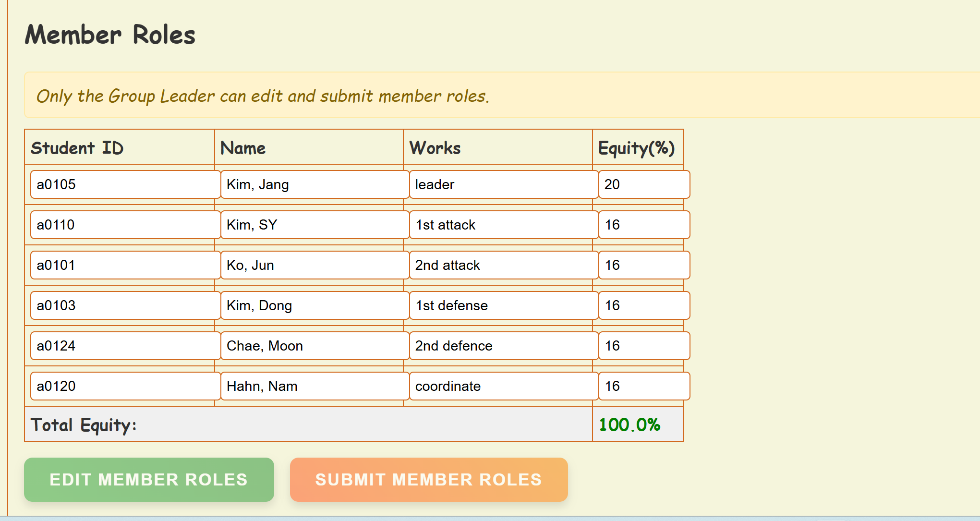The height and width of the screenshot is (521, 980).
Task: Click the Works field reading 1st attack
Action: [x=503, y=225]
